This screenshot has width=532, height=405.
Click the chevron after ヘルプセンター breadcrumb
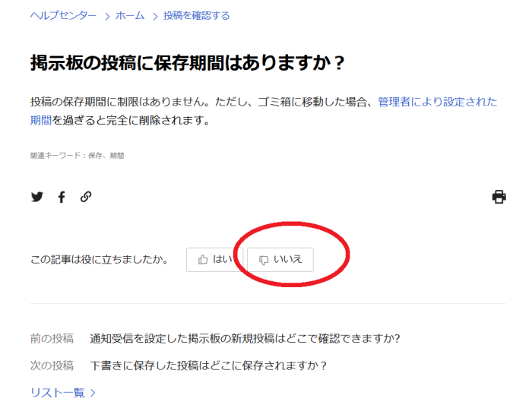[x=106, y=16]
